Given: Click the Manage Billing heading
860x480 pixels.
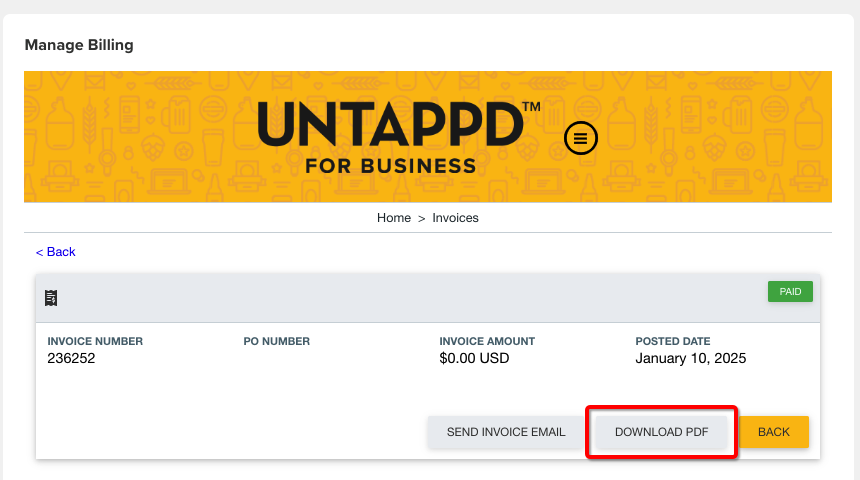Looking at the screenshot, I should pyautogui.click(x=79, y=45).
